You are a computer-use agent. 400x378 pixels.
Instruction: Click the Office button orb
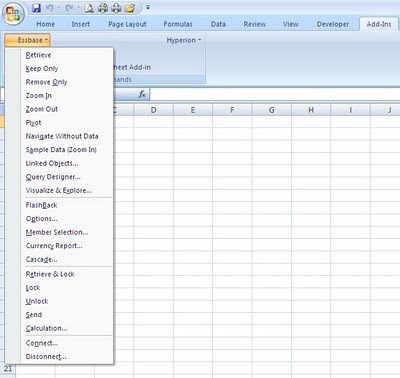(13, 14)
